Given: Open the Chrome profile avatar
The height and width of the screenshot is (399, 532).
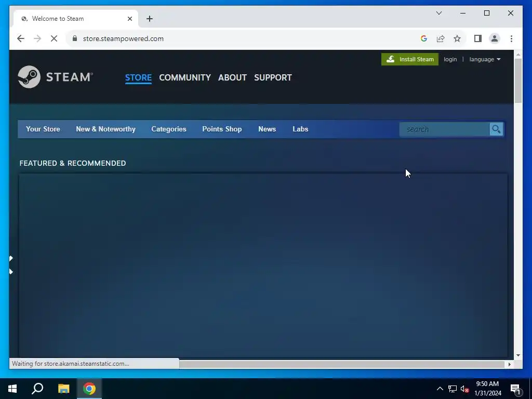Looking at the screenshot, I should click(495, 38).
